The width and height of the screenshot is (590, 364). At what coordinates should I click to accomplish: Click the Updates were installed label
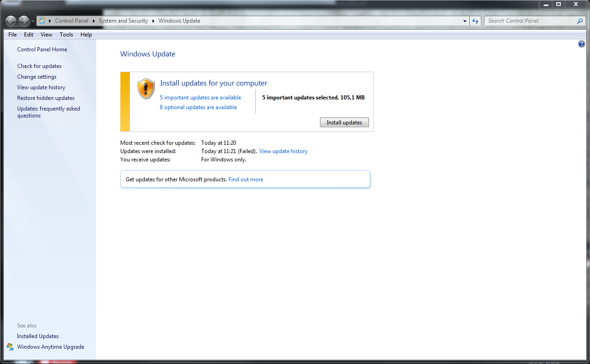tap(148, 151)
